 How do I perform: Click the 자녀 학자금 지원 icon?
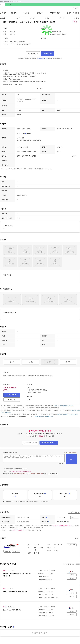point(70,250)
